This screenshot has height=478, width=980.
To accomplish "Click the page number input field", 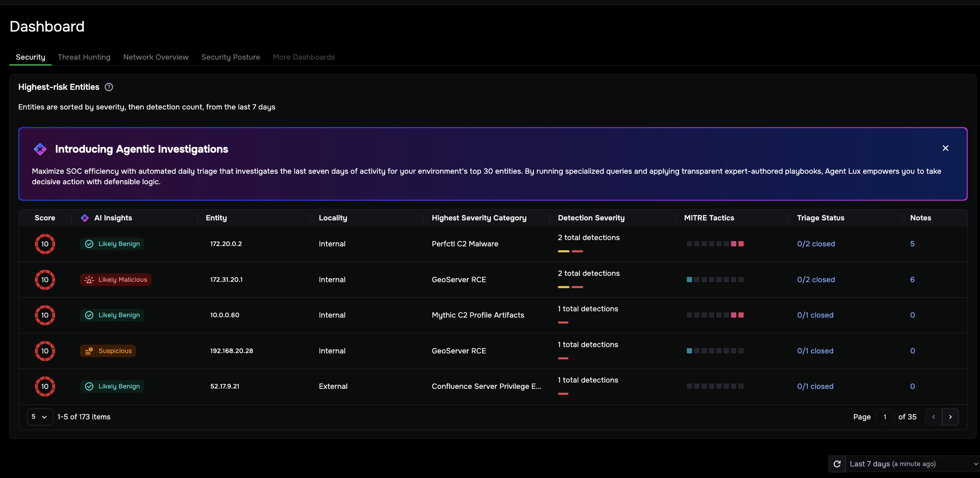I will tap(884, 417).
